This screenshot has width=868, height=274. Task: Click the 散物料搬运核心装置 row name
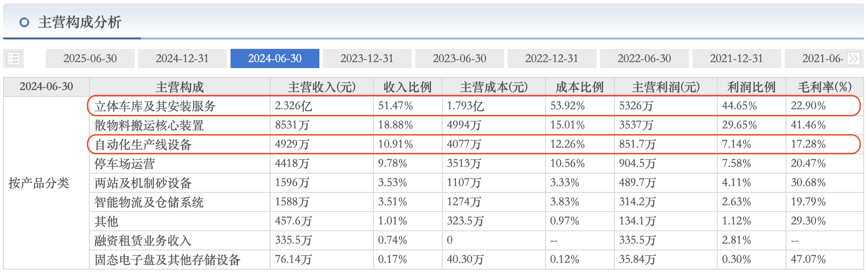(149, 125)
